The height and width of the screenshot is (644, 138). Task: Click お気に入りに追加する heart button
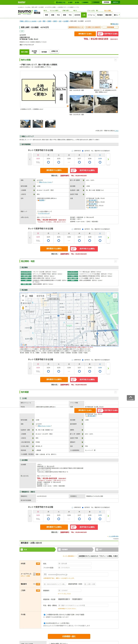point(93,27)
